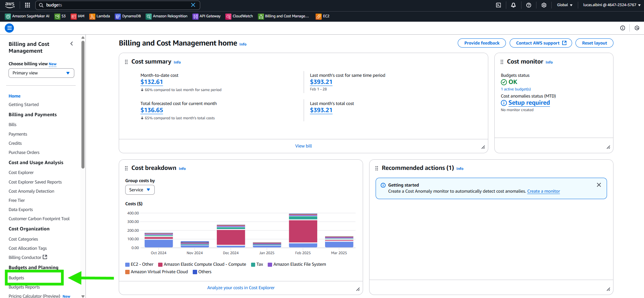
Task: Open Cost Anomaly Detection in sidebar
Action: pyautogui.click(x=32, y=191)
